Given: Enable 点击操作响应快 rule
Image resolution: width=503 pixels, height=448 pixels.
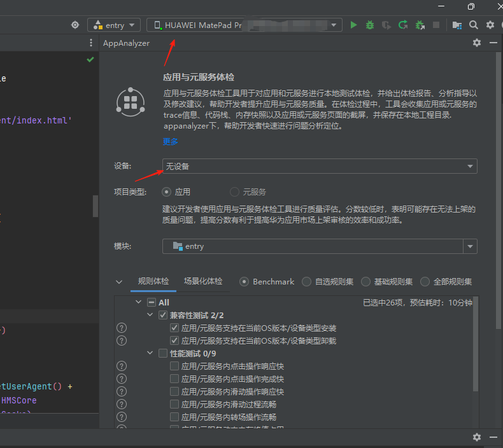Looking at the screenshot, I should coord(174,366).
